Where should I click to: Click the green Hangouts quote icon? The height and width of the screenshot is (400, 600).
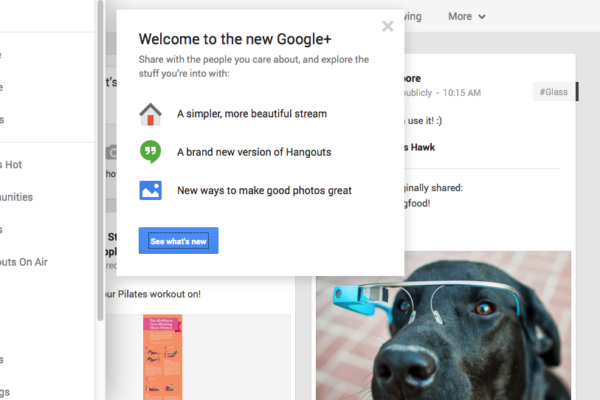(x=150, y=152)
